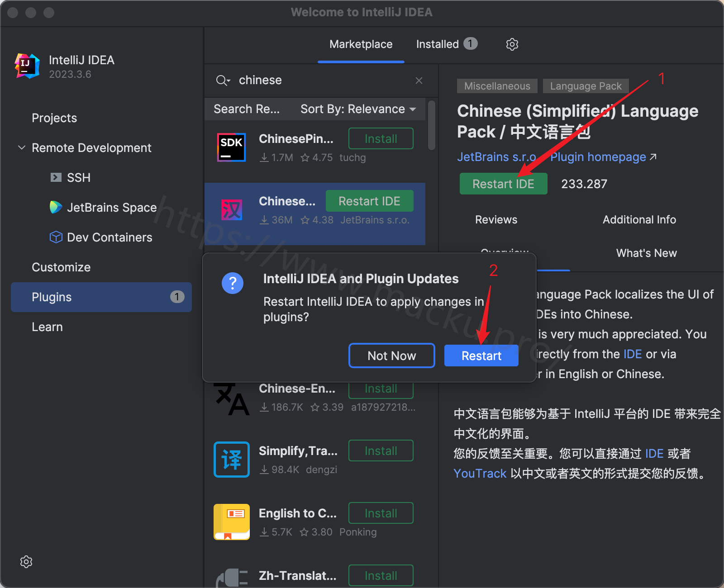Click the Dev Containers cube icon
The image size is (724, 588).
pos(56,237)
